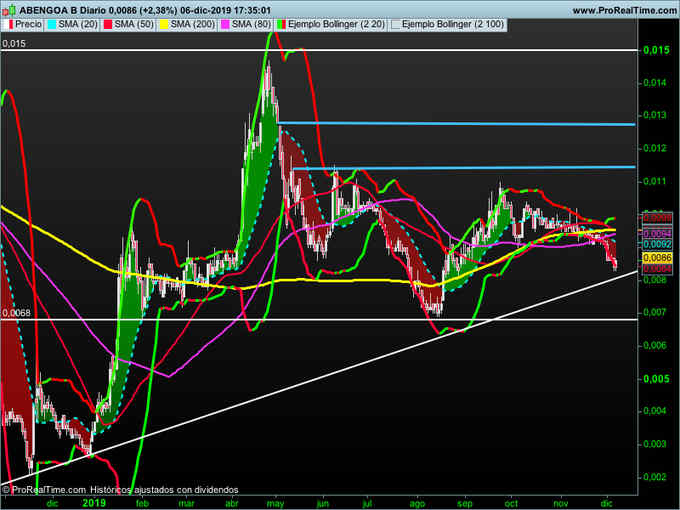The height and width of the screenshot is (510, 680).
Task: Click the 0,006 price axis value
Action: 655,345
